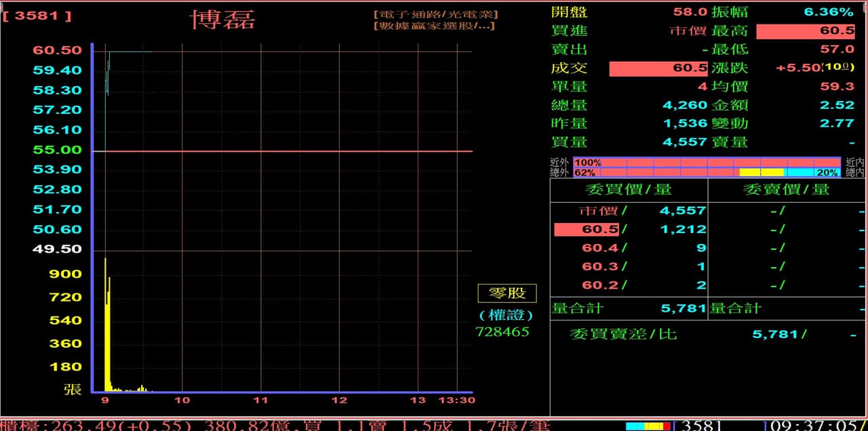Click the stock code 3581 in status bar
Viewport: 868px width, 431px height.
[x=703, y=426]
